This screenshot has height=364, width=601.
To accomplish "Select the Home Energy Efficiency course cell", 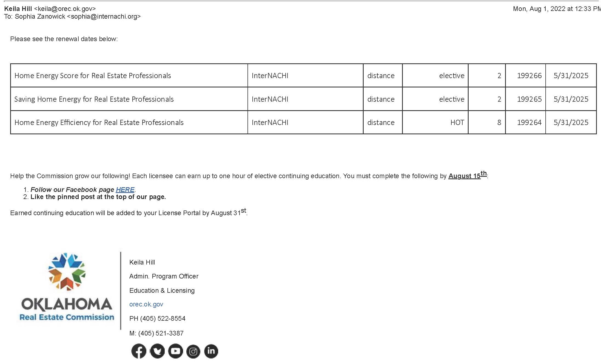I will pos(99,123).
